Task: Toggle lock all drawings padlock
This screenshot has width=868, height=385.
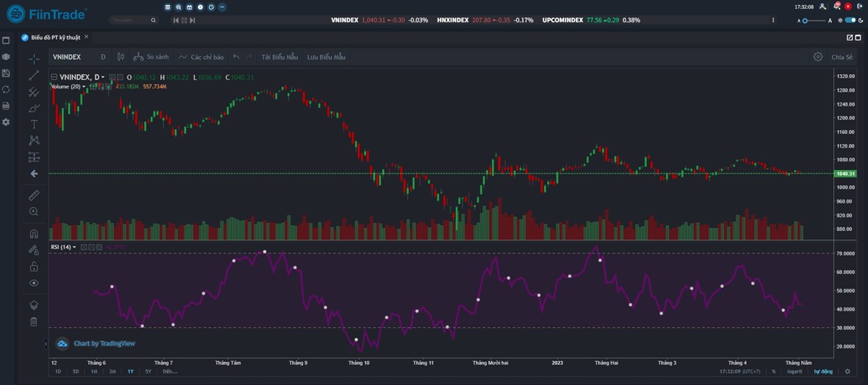Action: (34, 266)
